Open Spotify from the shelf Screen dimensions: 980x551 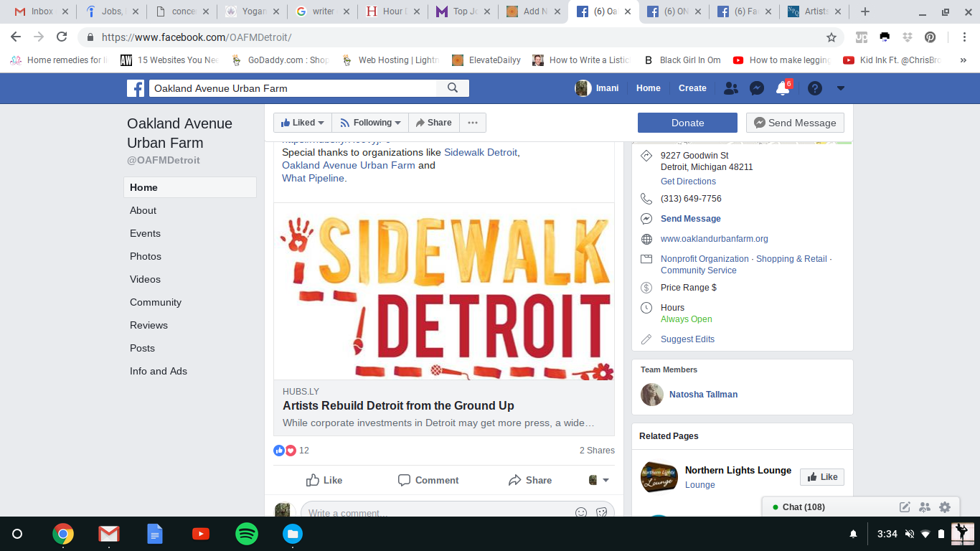(247, 534)
